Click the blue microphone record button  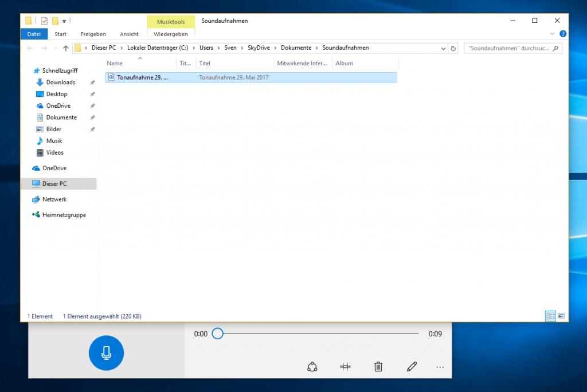tap(106, 352)
